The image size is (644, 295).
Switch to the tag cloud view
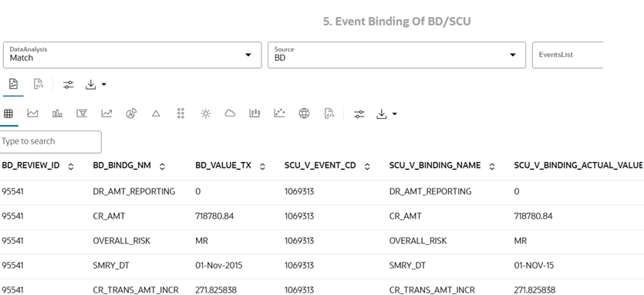coord(230,114)
